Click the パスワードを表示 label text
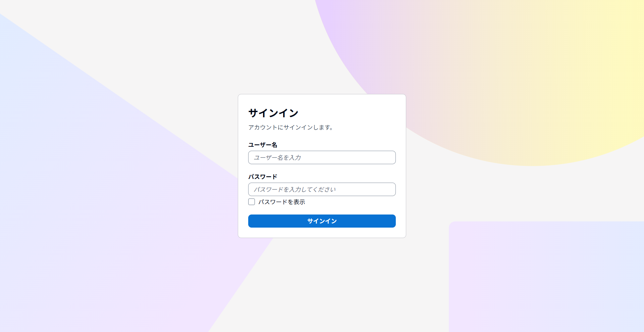Viewport: 644px width, 332px height. tap(282, 202)
